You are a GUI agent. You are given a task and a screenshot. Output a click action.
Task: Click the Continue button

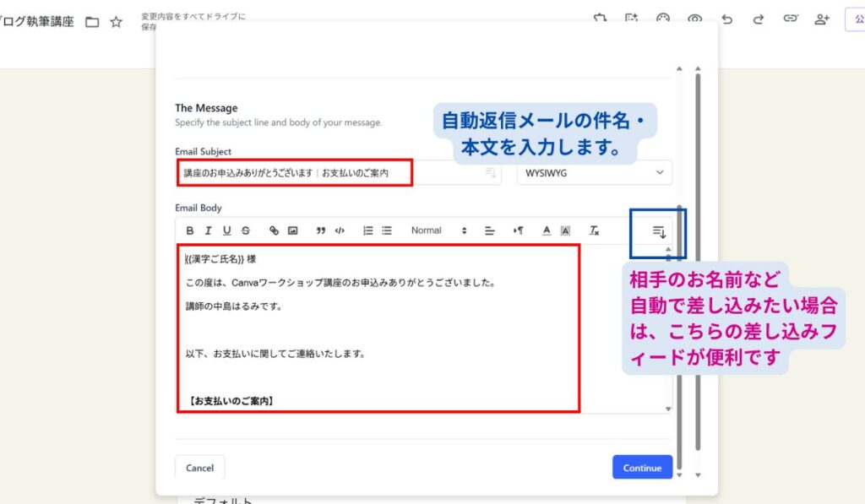642,468
